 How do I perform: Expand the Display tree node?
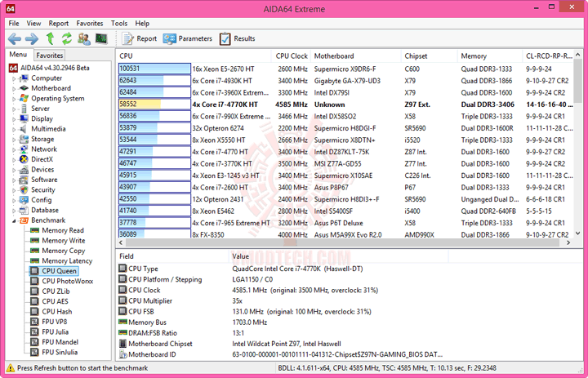click(x=14, y=119)
